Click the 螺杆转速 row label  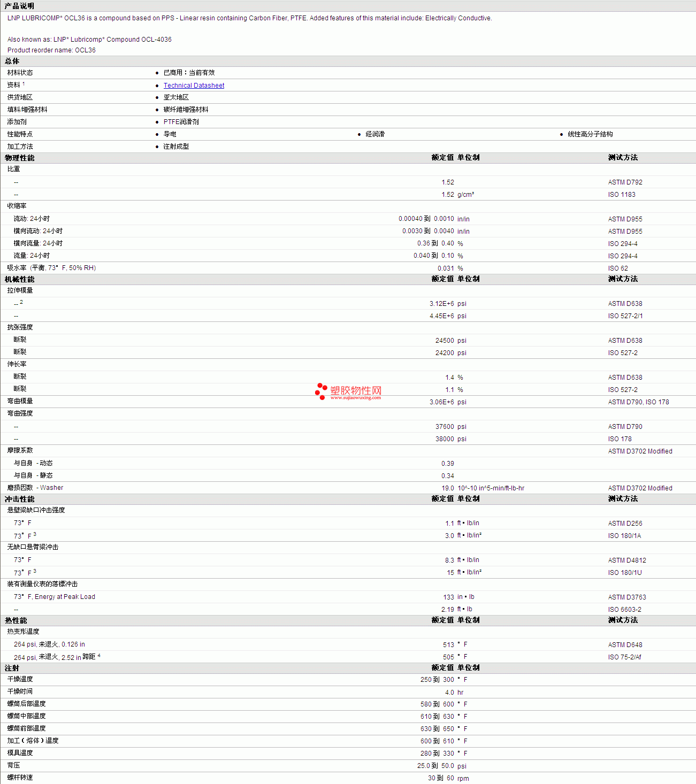coord(20,778)
